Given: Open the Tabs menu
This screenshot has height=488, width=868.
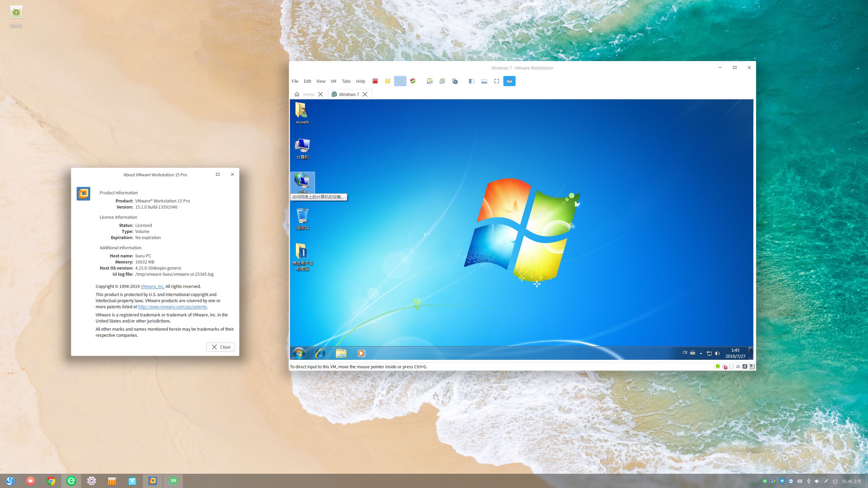Looking at the screenshot, I should tap(346, 81).
